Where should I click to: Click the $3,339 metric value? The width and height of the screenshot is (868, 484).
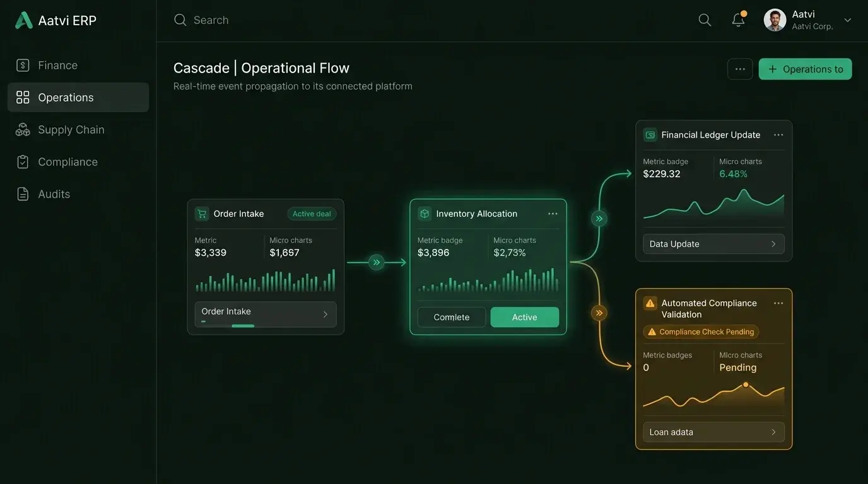click(x=210, y=253)
